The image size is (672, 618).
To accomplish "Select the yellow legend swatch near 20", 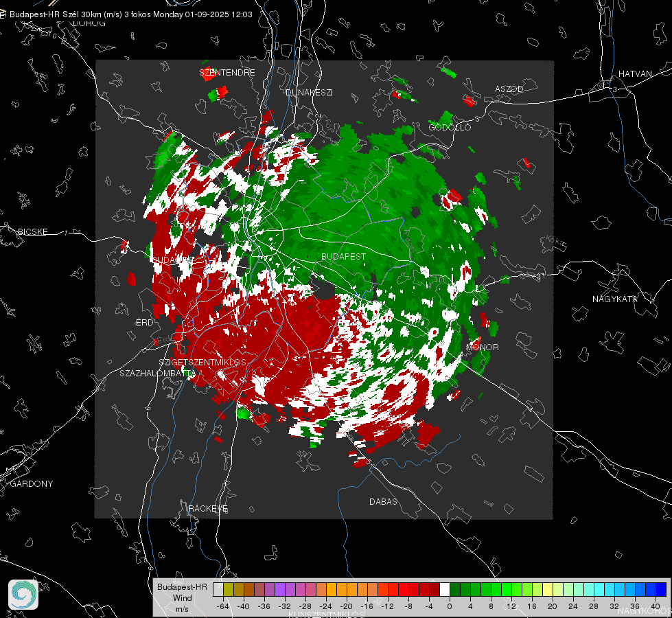I will tap(548, 589).
